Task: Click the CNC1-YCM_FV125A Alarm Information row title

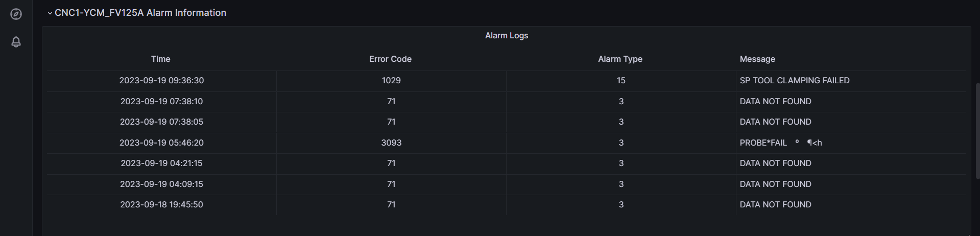Action: [140, 13]
